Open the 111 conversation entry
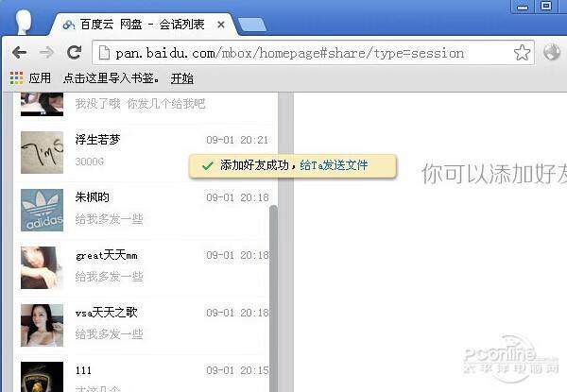The image size is (567, 392). pyautogui.click(x=145, y=374)
